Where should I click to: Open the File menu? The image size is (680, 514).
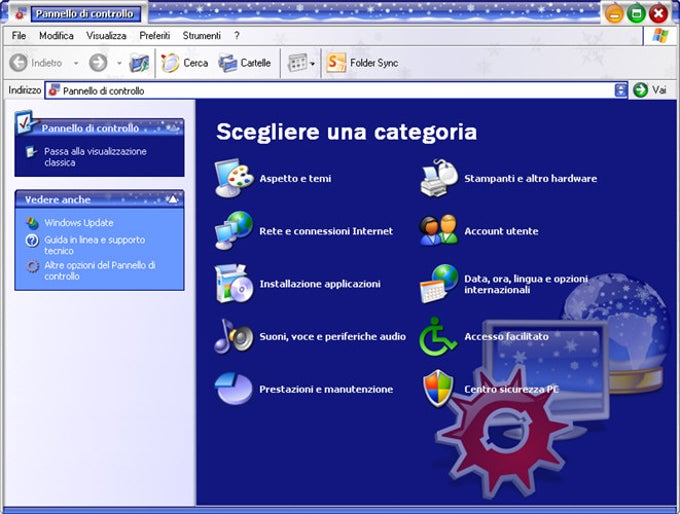pyautogui.click(x=19, y=36)
